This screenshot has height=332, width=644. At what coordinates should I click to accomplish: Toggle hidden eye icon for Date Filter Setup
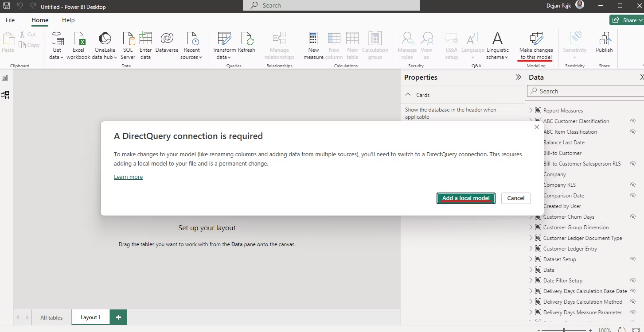click(x=633, y=280)
